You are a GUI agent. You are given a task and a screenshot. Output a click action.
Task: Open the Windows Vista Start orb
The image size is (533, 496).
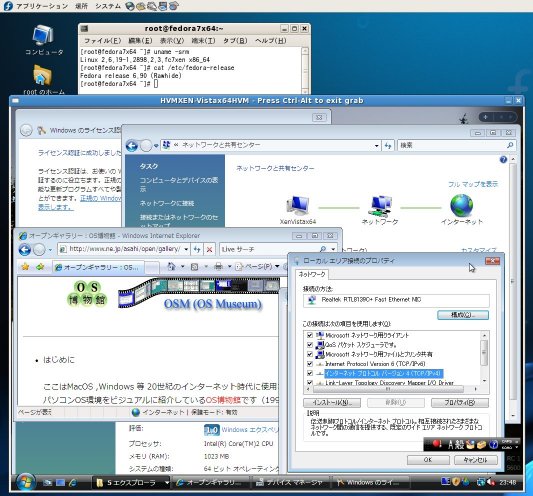25,482
